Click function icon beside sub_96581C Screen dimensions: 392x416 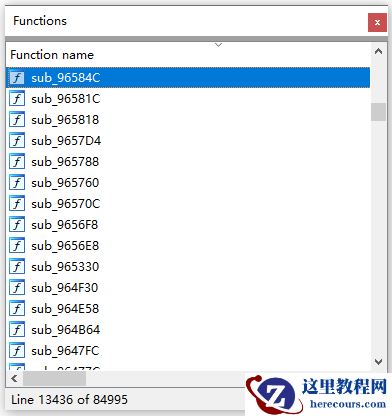pos(17,99)
